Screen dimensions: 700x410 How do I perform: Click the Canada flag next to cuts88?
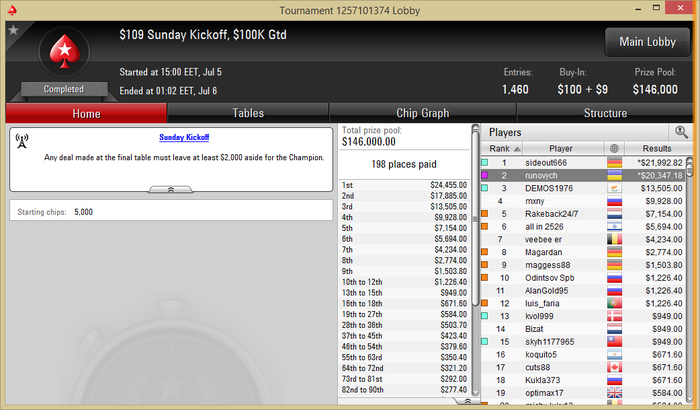click(x=614, y=367)
